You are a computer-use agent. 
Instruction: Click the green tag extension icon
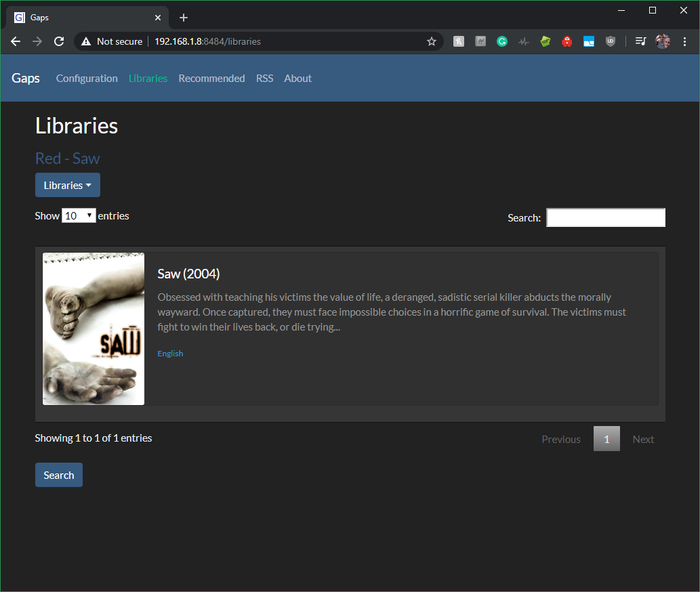pyautogui.click(x=545, y=41)
